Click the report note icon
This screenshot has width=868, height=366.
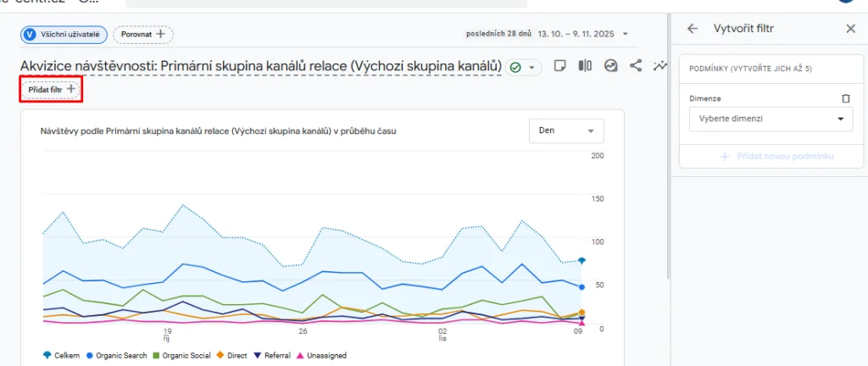click(x=559, y=66)
